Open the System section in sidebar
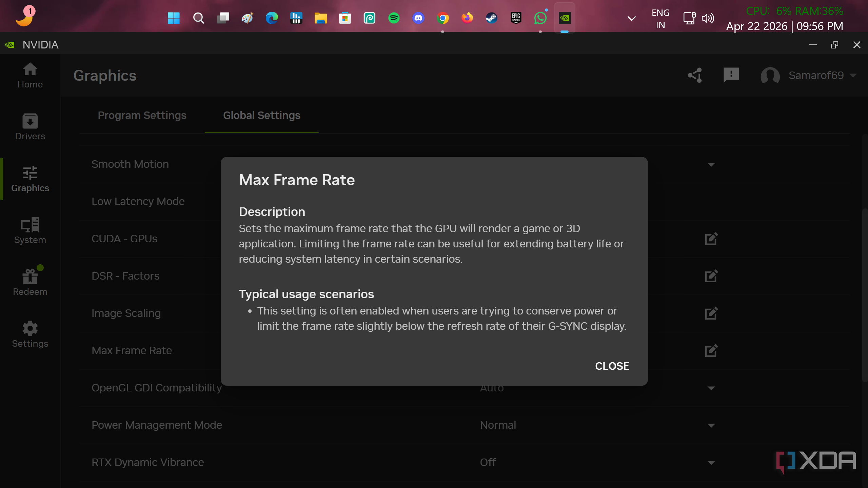Screen dimensions: 868x488 tap(30, 231)
